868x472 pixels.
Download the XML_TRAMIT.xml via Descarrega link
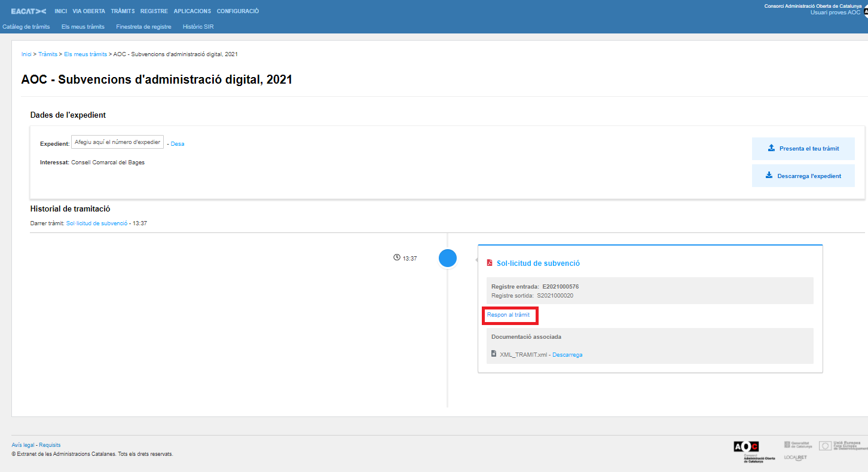point(567,355)
